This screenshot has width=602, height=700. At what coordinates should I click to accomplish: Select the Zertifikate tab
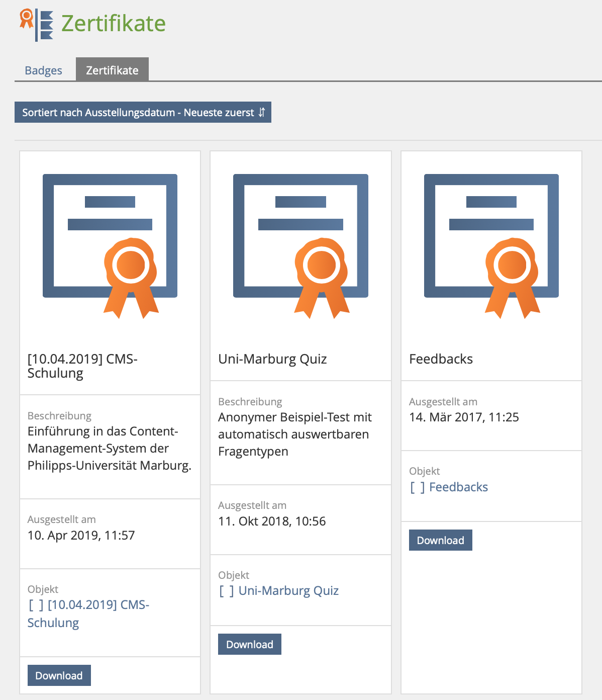click(112, 70)
